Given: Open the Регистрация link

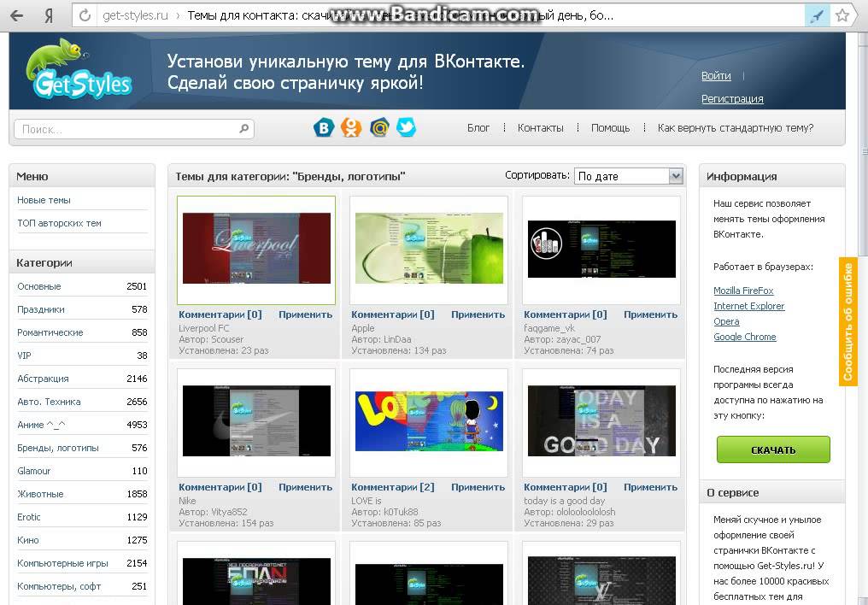Looking at the screenshot, I should point(732,98).
